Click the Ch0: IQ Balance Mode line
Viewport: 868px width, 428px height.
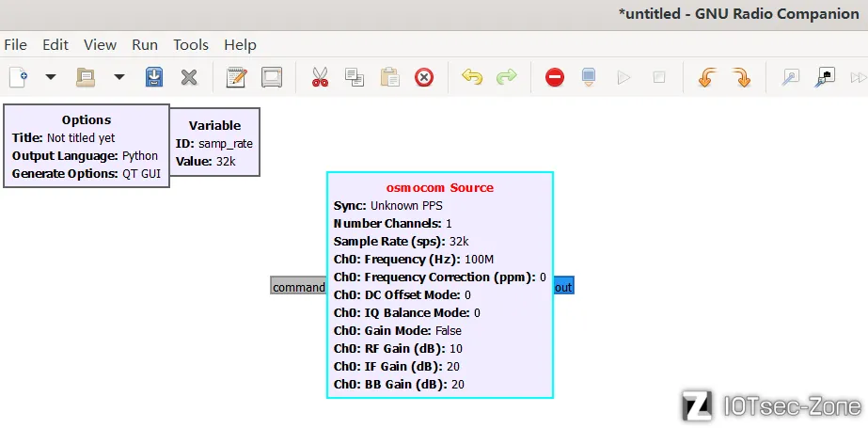(407, 313)
